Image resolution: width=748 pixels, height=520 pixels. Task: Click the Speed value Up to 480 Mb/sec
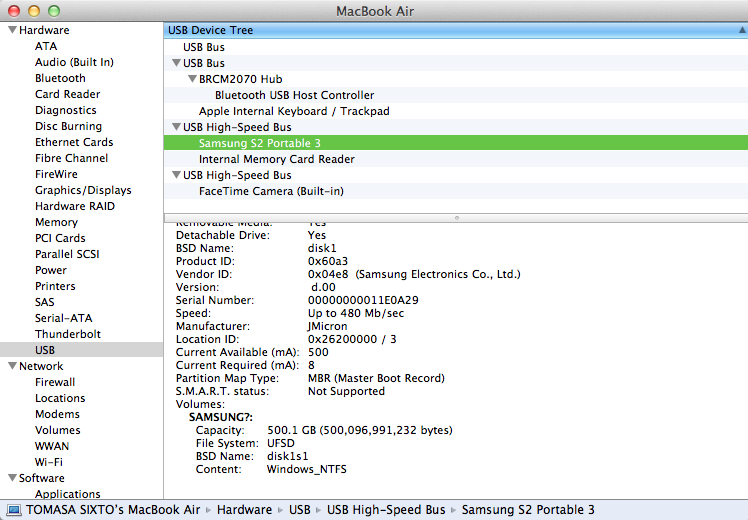356,313
